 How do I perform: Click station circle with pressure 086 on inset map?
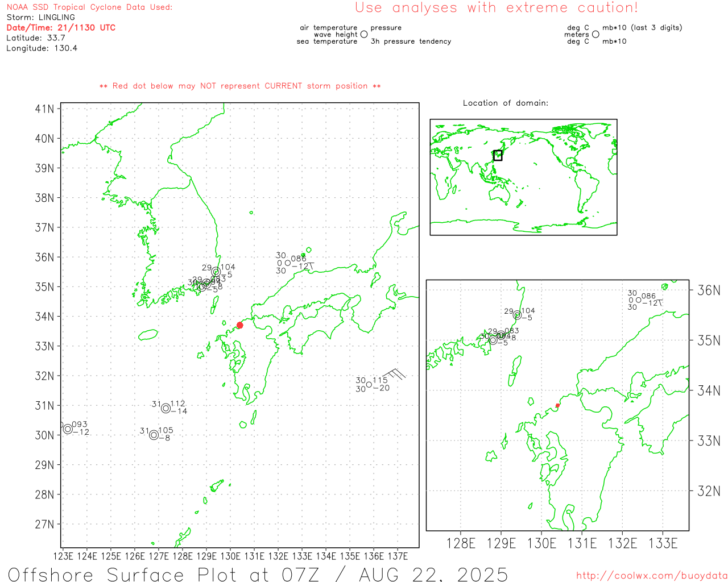639,300
